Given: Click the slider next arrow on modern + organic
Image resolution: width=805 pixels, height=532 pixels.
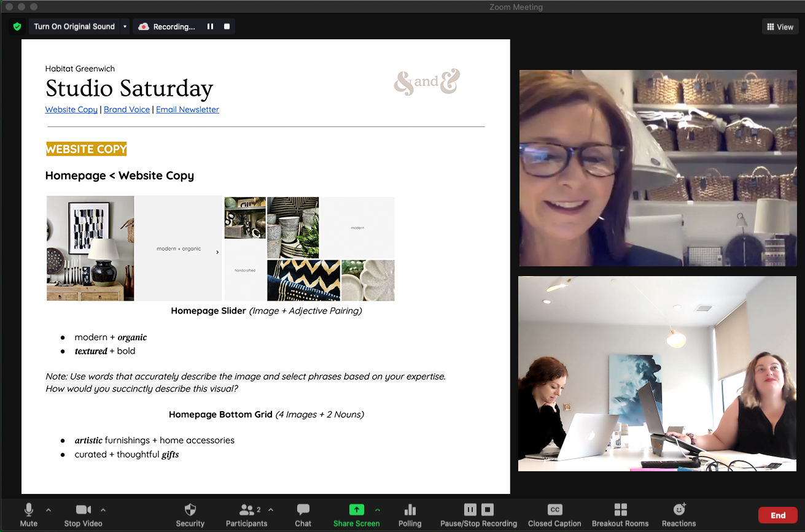Looking at the screenshot, I should pos(217,252).
